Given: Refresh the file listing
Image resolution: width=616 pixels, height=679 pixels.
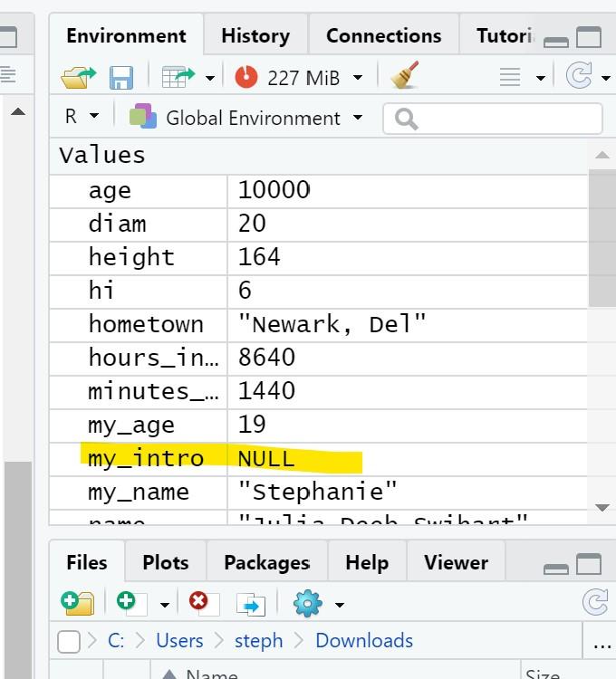Looking at the screenshot, I should tap(595, 601).
